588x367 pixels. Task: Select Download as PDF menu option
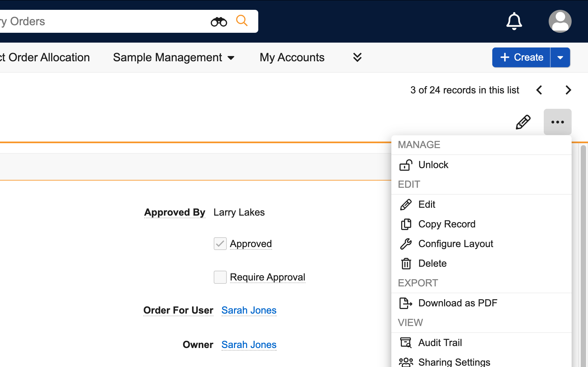[458, 303]
